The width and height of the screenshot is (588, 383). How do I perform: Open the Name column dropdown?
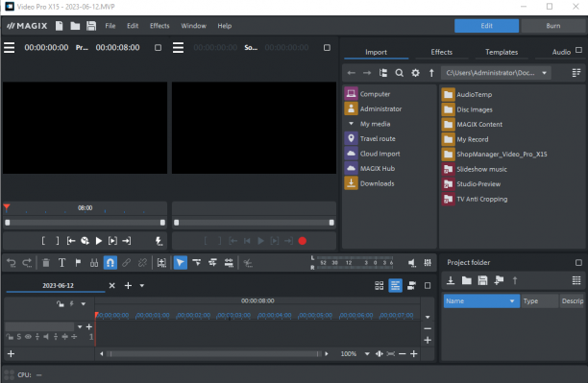(512, 301)
